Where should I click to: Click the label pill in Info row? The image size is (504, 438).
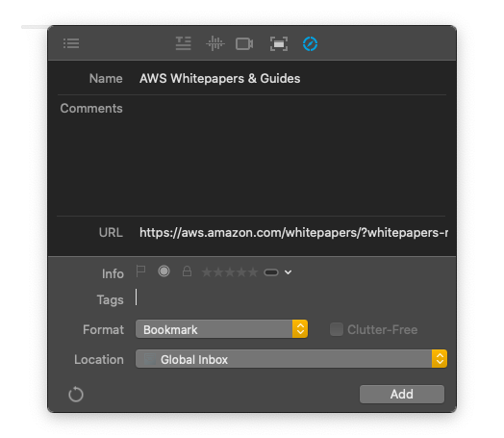(x=271, y=272)
